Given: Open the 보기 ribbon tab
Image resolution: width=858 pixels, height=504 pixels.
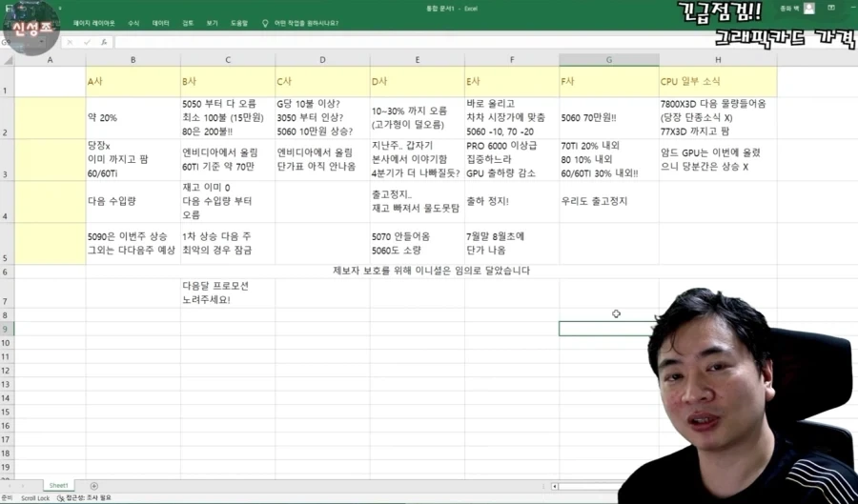Looking at the screenshot, I should [212, 23].
